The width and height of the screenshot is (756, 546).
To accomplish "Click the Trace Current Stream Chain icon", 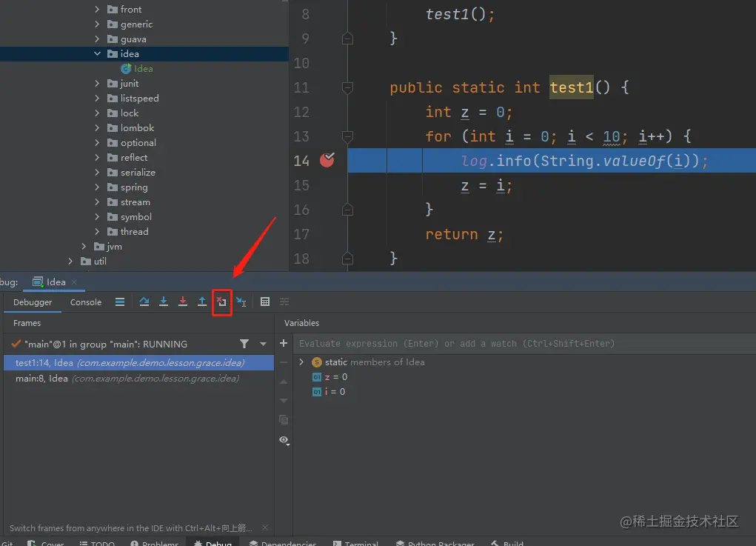I will click(284, 302).
